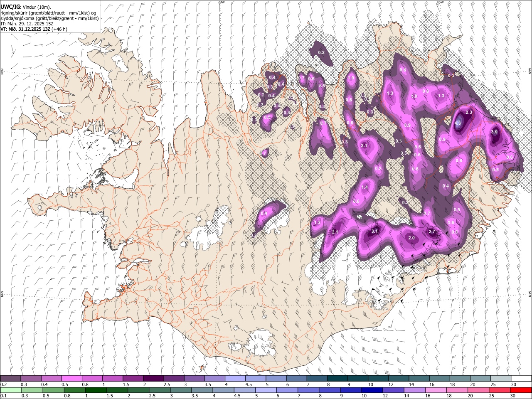Click the 'VT: Mið. 31.12.2025 13Z (+46 h)' line
This screenshot has height=399, width=532.
pos(34,29)
